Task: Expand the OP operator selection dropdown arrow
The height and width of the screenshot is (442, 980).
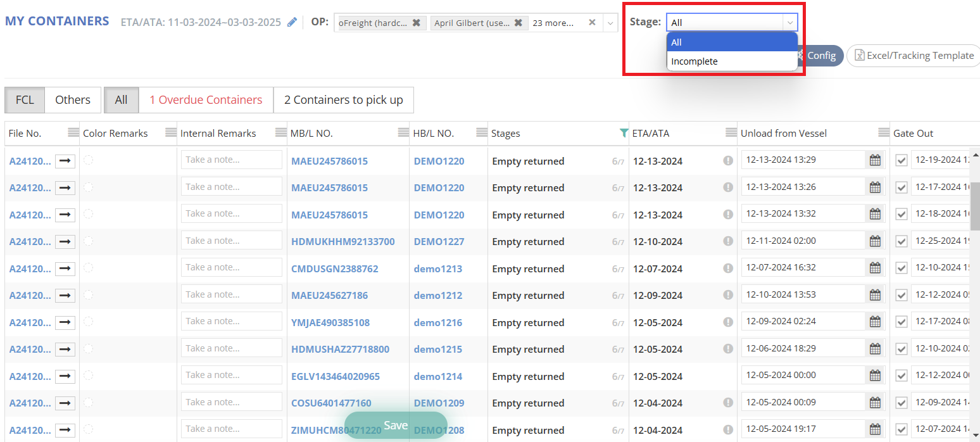Action: click(610, 23)
